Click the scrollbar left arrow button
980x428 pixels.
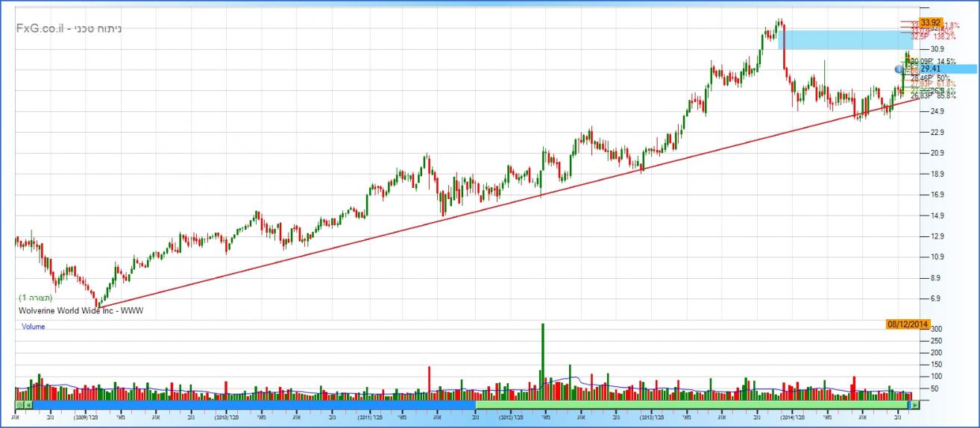28,405
